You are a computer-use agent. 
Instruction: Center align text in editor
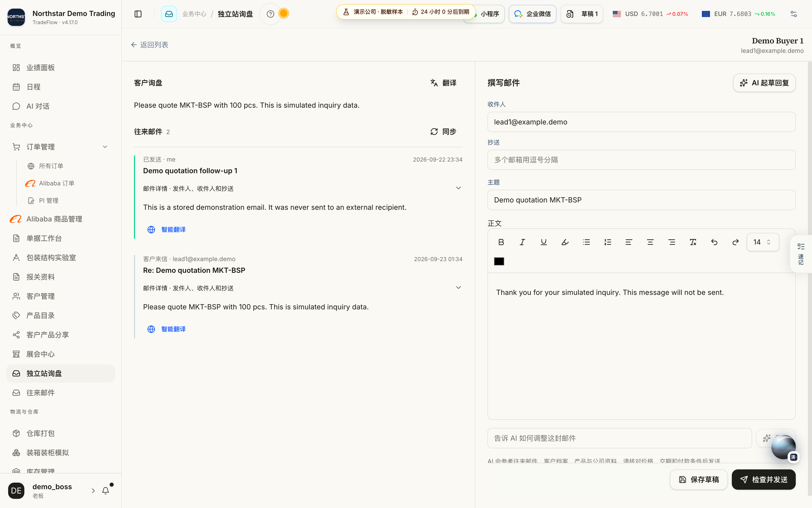coord(650,242)
